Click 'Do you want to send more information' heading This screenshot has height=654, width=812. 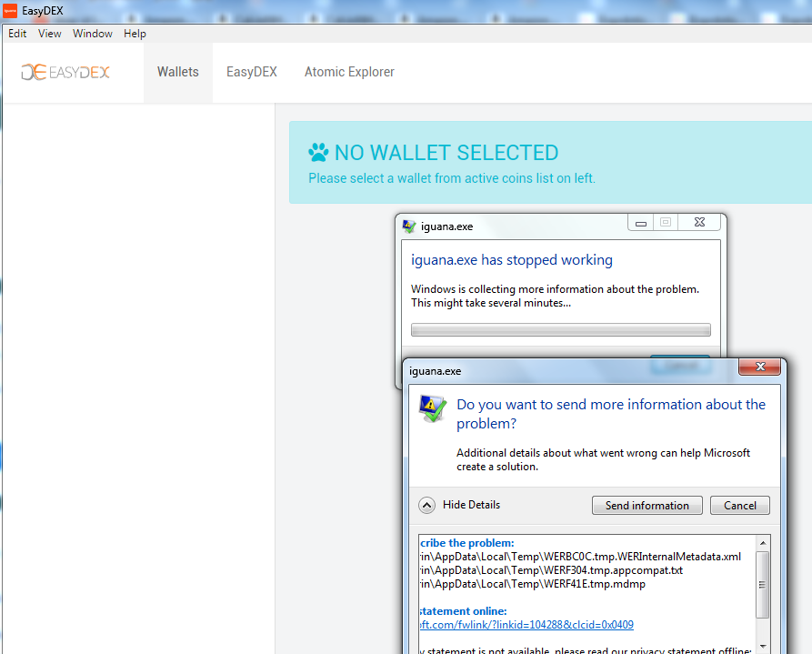611,414
